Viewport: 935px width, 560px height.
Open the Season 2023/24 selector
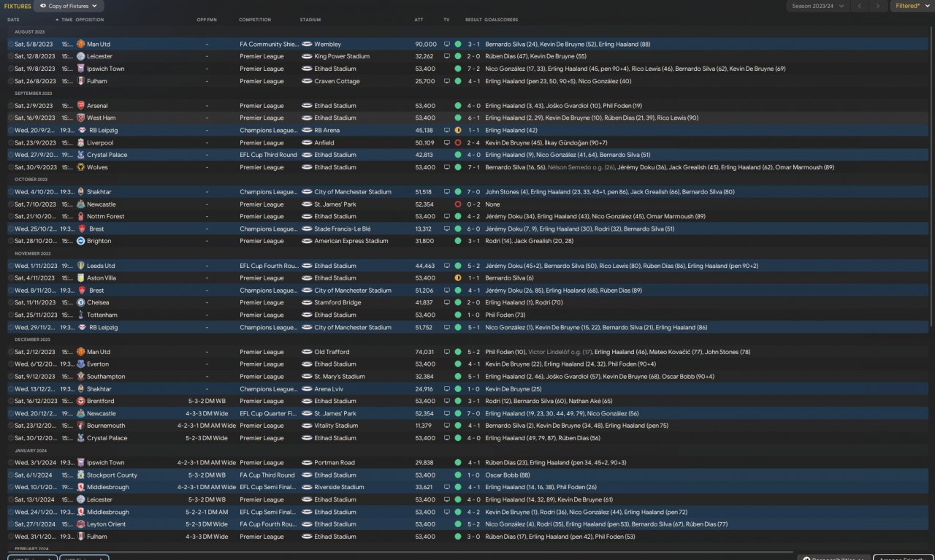tap(818, 6)
